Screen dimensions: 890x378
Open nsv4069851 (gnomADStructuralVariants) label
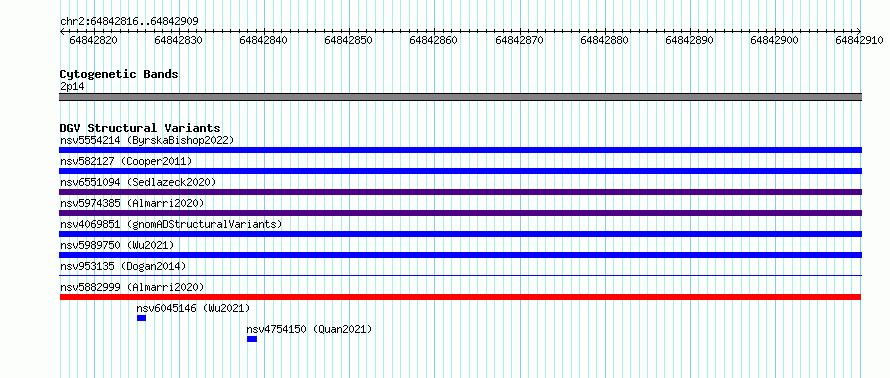click(171, 224)
